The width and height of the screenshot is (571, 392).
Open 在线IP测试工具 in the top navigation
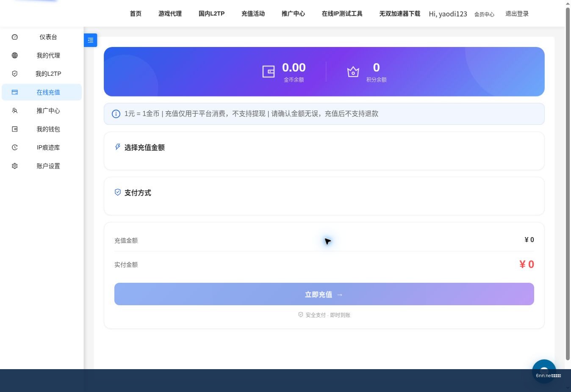click(x=342, y=14)
